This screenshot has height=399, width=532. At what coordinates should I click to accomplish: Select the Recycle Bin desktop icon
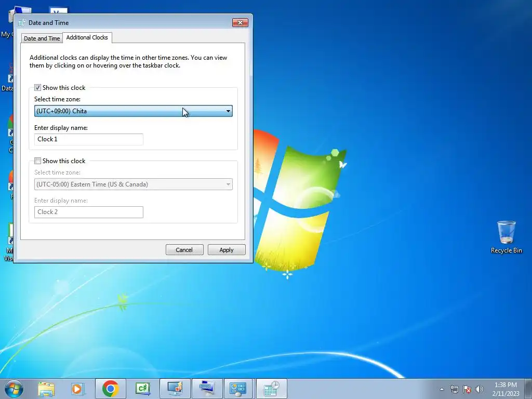506,237
